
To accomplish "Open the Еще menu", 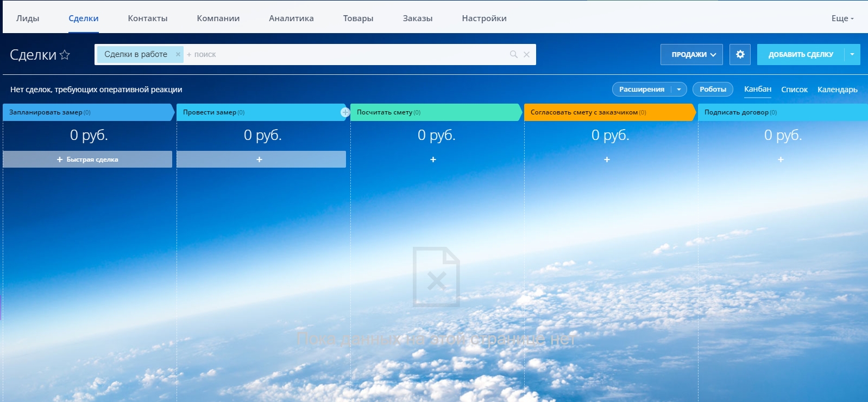I will [842, 18].
